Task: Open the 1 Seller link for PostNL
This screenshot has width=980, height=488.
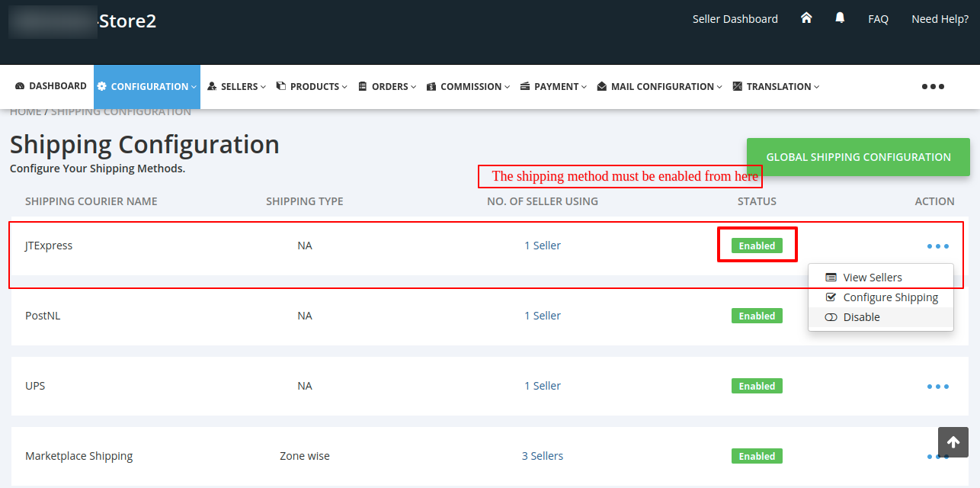Action: (543, 316)
